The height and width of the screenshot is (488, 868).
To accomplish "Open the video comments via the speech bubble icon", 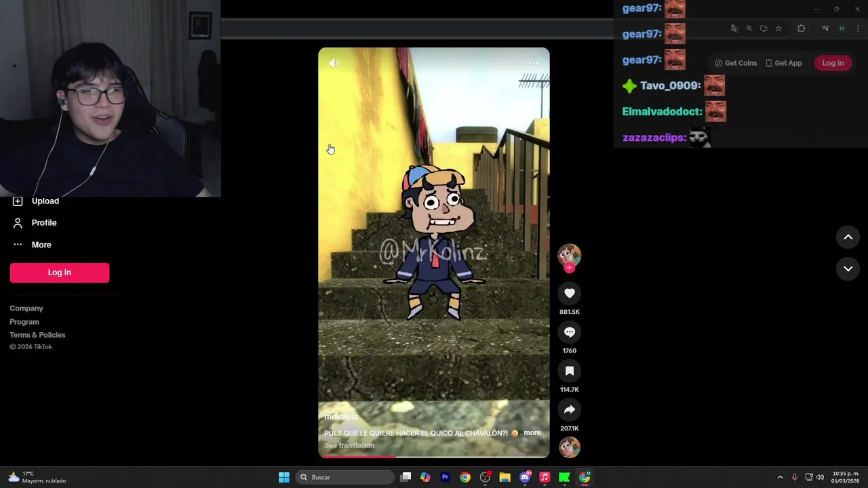I will coord(570,332).
